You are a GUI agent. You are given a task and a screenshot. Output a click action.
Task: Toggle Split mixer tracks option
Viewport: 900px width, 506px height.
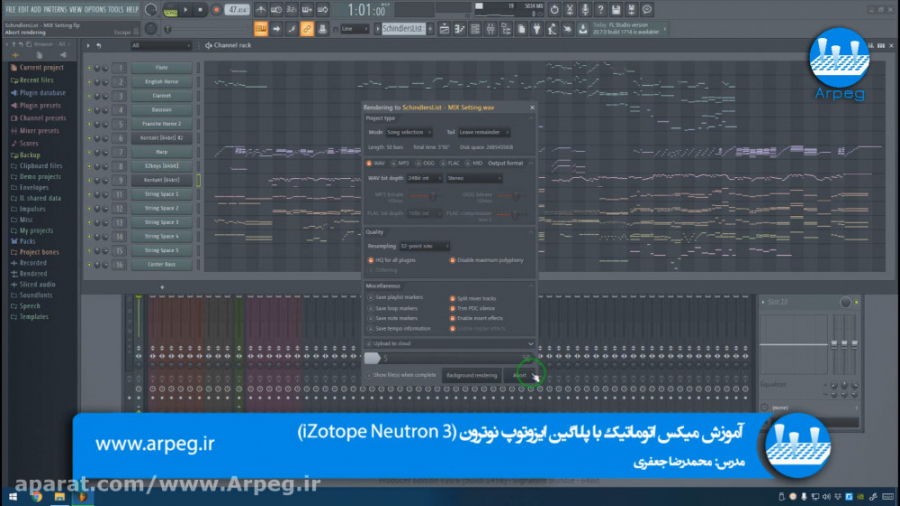[x=473, y=299]
